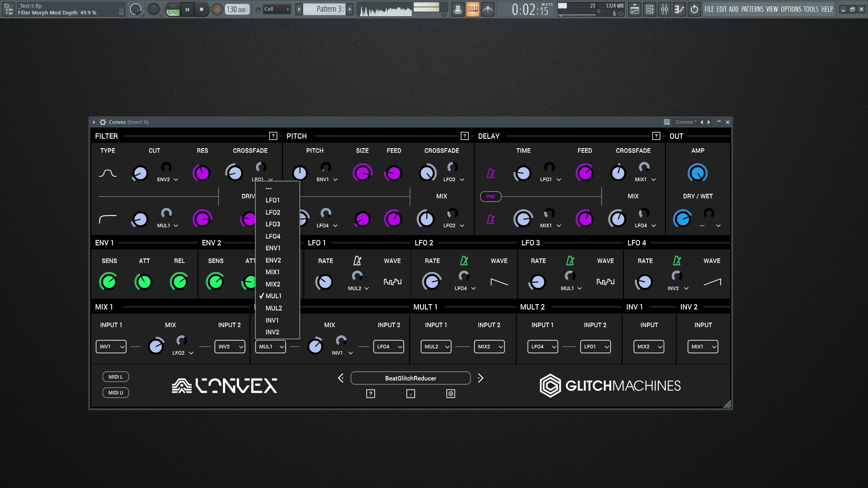
Task: Click the middle square icon below preset name
Action: pos(410,394)
